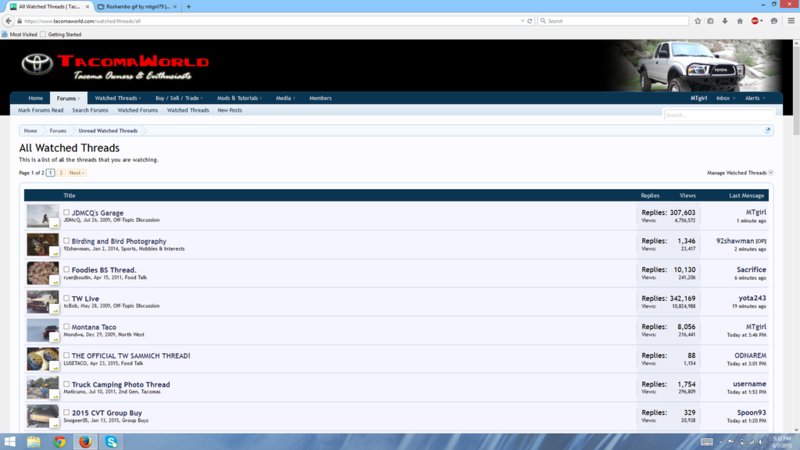This screenshot has height=450, width=800.
Task: Open Skype from the taskbar
Action: [111, 441]
